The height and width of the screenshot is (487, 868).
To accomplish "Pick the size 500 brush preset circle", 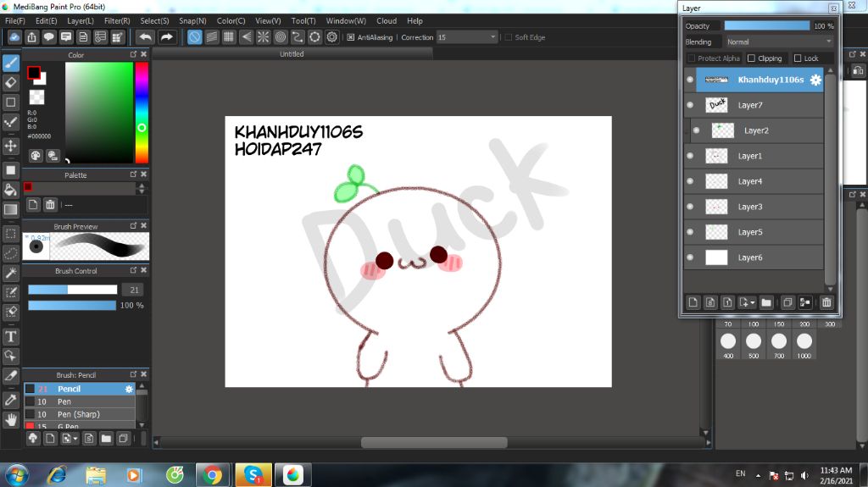I will [754, 341].
